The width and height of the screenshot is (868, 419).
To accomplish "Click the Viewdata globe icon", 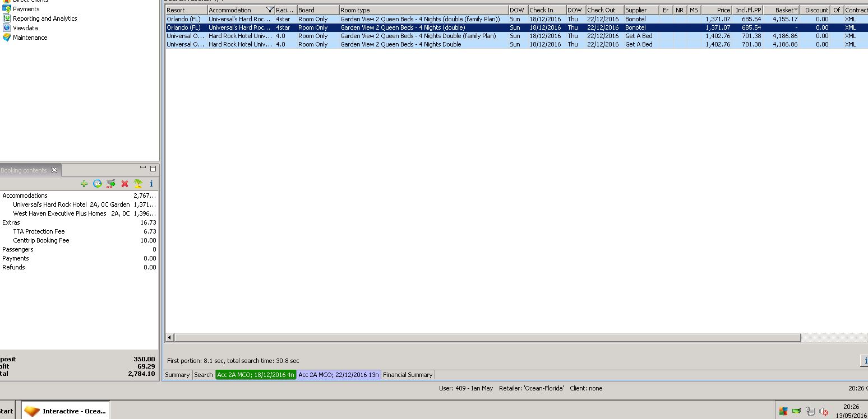I will pyautogui.click(x=7, y=28).
